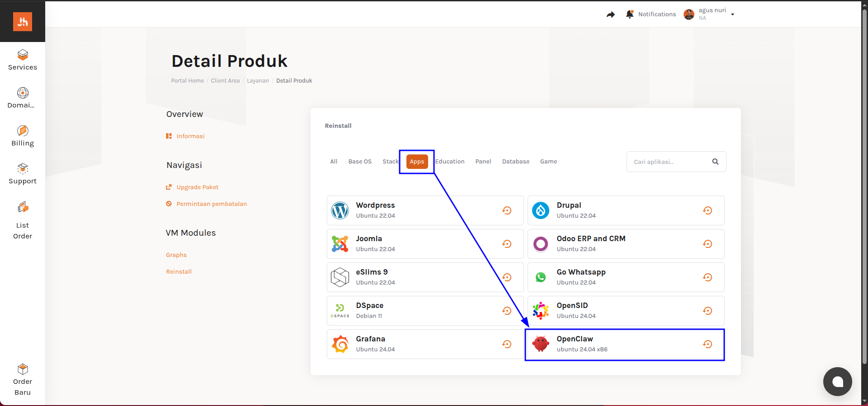Click the reinstall icon for Wordpress
The width and height of the screenshot is (868, 406).
coord(506,210)
